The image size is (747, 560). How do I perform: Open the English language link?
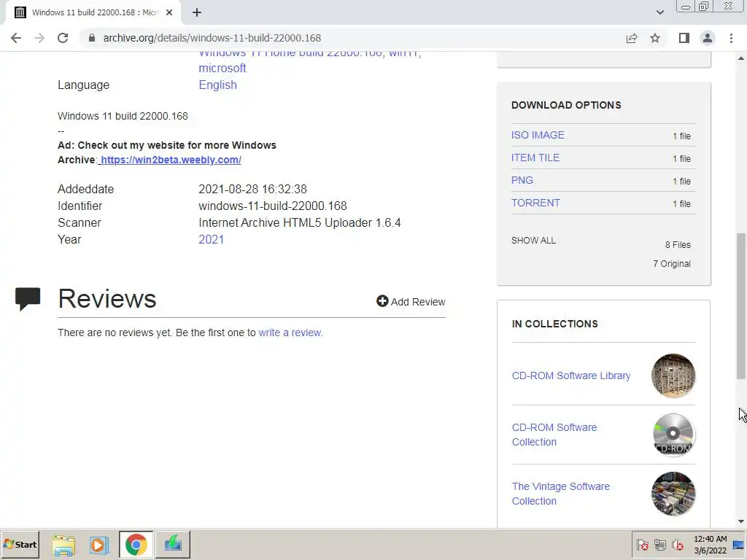point(217,85)
